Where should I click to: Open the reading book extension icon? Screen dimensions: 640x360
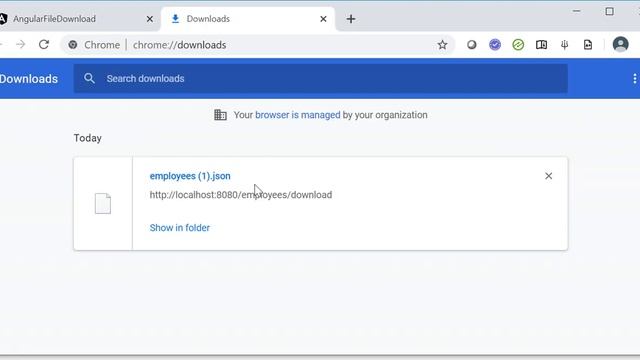[x=541, y=45]
